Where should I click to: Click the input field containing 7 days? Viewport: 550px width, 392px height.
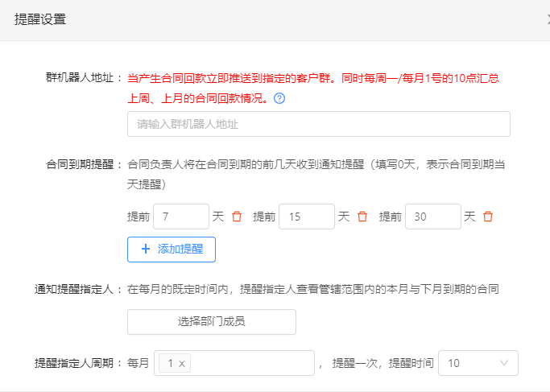pyautogui.click(x=180, y=217)
